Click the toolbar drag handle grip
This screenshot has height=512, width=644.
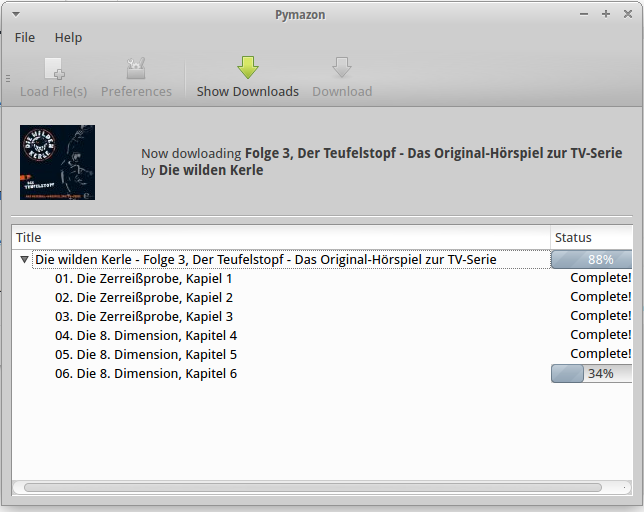[x=8, y=79]
